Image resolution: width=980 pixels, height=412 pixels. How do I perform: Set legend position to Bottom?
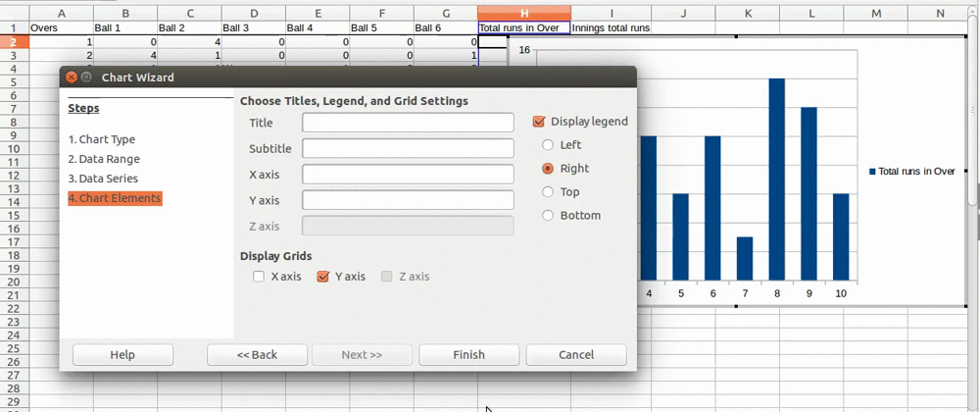548,216
